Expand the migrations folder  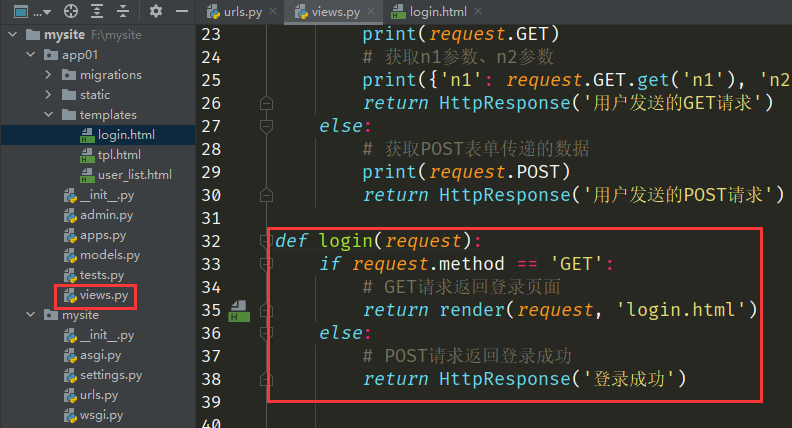coord(48,75)
